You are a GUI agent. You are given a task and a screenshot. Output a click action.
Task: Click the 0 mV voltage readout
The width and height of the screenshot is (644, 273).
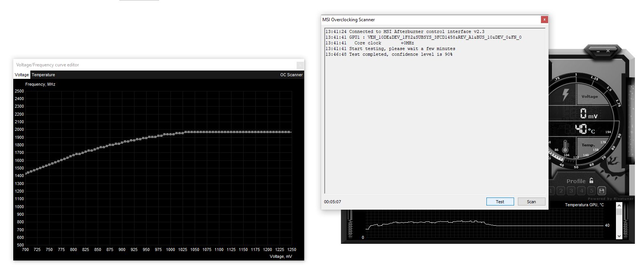pyautogui.click(x=589, y=113)
